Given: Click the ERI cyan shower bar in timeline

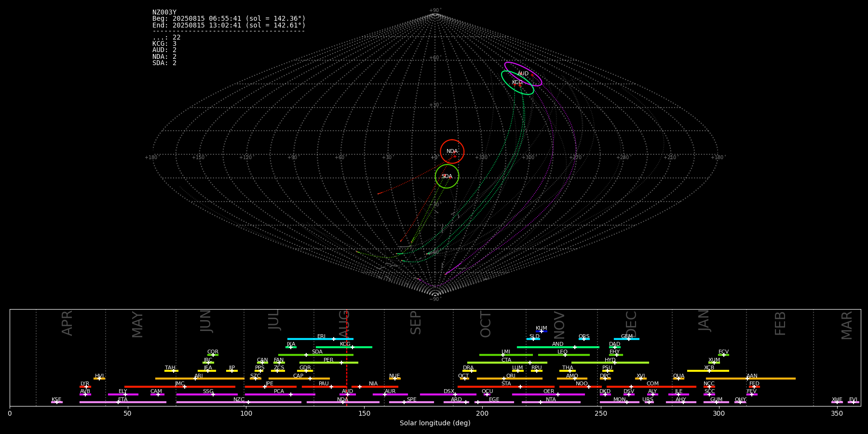Looking at the screenshot, I should (320, 339).
